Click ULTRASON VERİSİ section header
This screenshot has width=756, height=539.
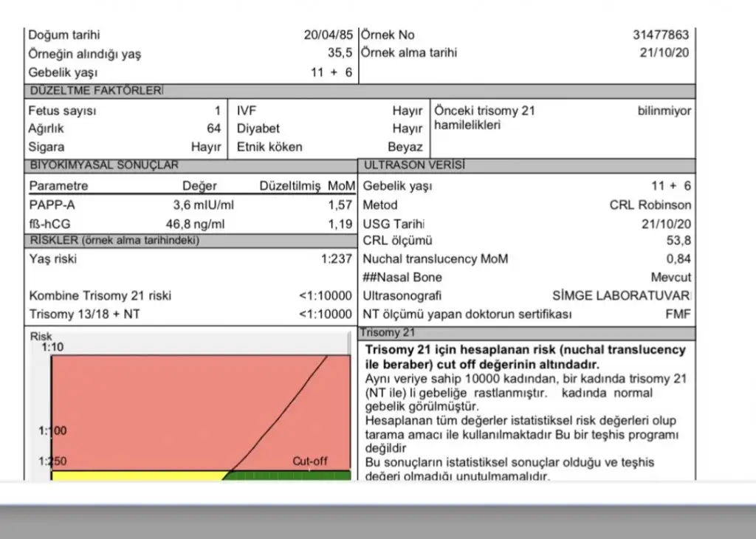pyautogui.click(x=527, y=165)
